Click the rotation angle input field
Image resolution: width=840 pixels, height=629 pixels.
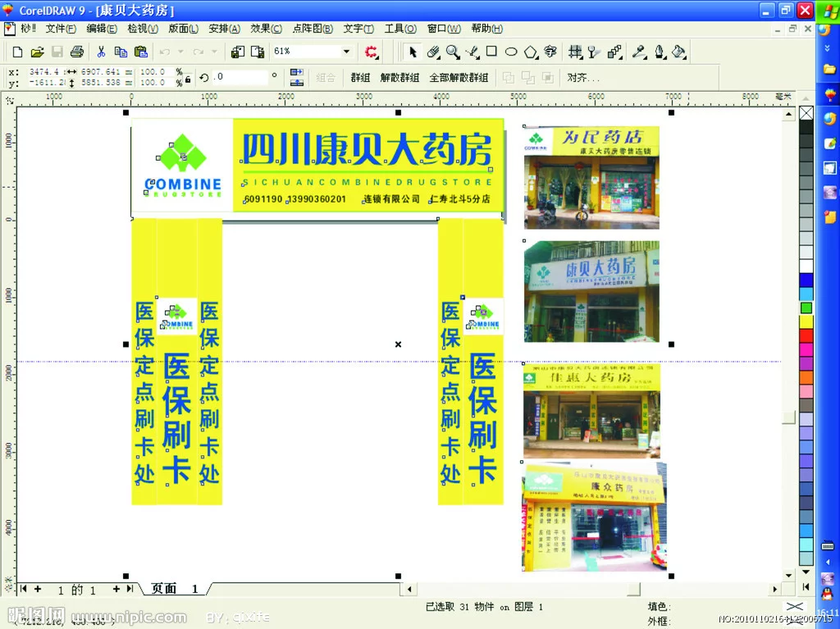click(x=239, y=77)
